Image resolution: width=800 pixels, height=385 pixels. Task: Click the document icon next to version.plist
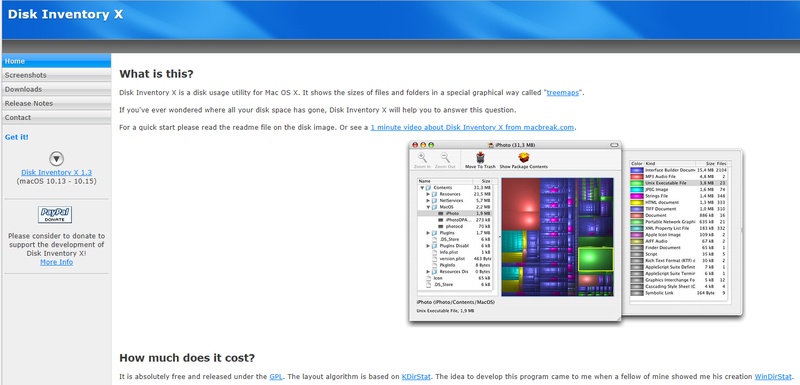tap(434, 259)
